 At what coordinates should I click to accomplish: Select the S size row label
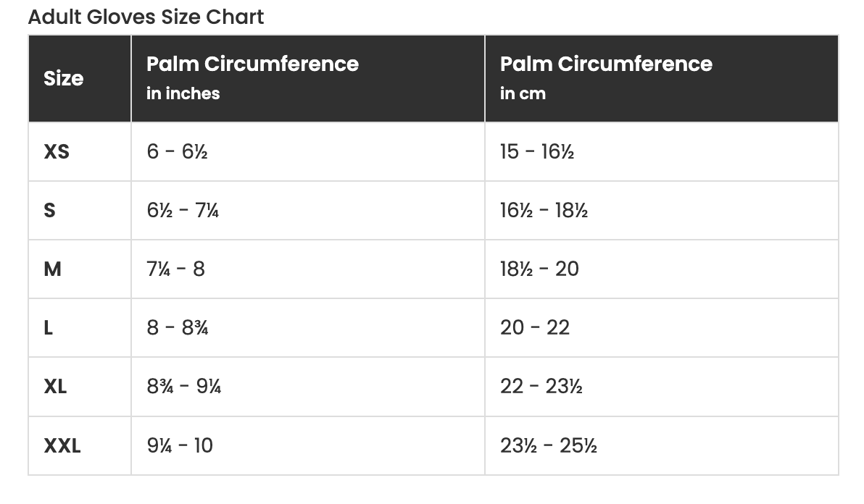pyautogui.click(x=50, y=211)
